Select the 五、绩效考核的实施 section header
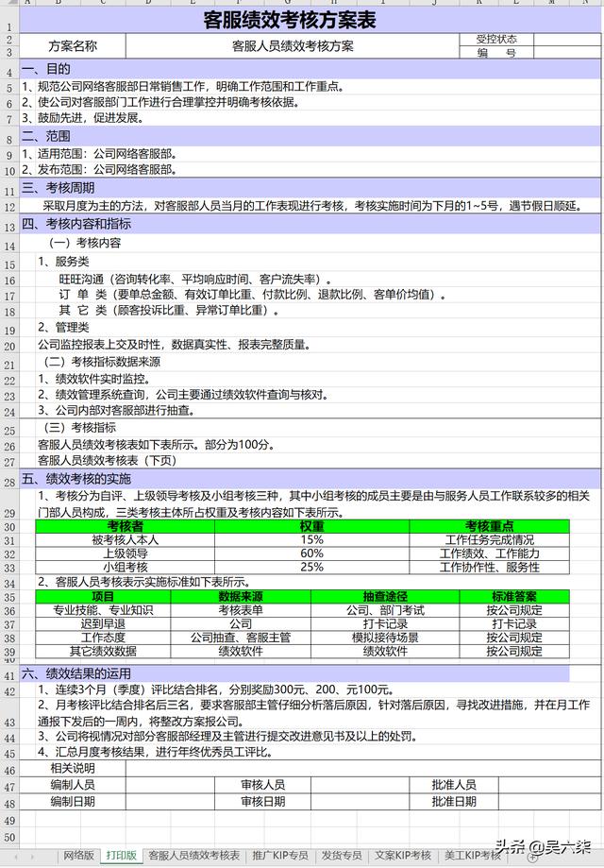 coord(310,479)
